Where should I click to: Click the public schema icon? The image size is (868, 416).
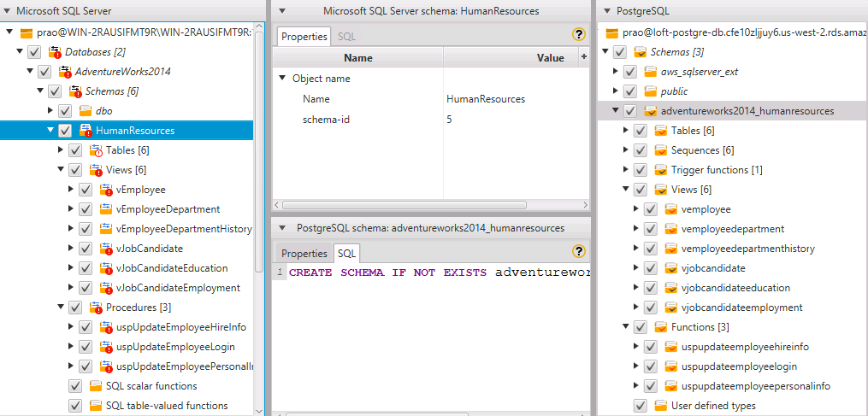pyautogui.click(x=651, y=91)
